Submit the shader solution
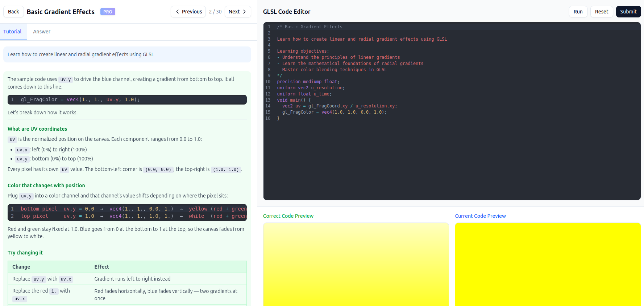This screenshot has width=644, height=306. [628, 12]
